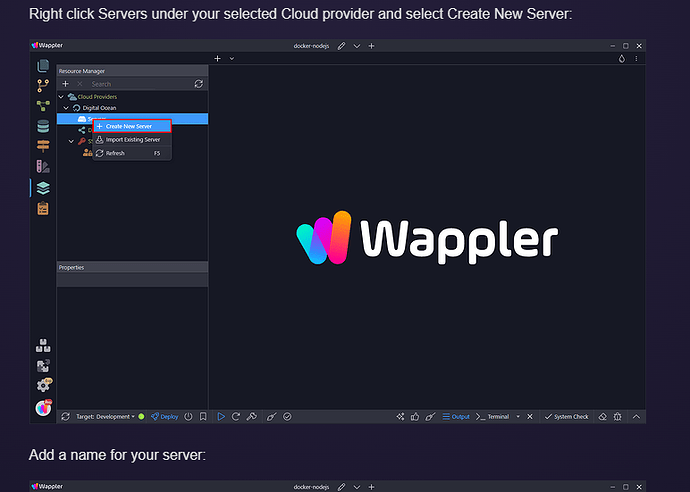Click the Wappler account avatar icon
Viewport: 690px width, 492px height.
point(43,408)
